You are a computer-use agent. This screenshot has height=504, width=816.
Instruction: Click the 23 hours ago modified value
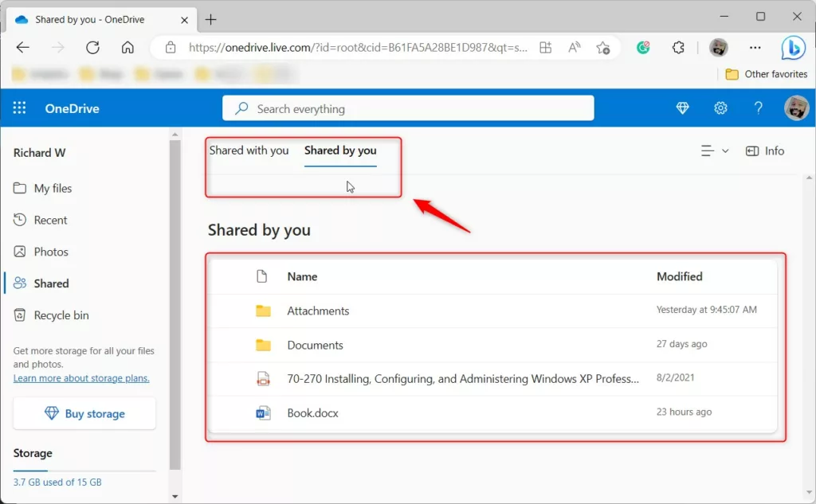(684, 412)
